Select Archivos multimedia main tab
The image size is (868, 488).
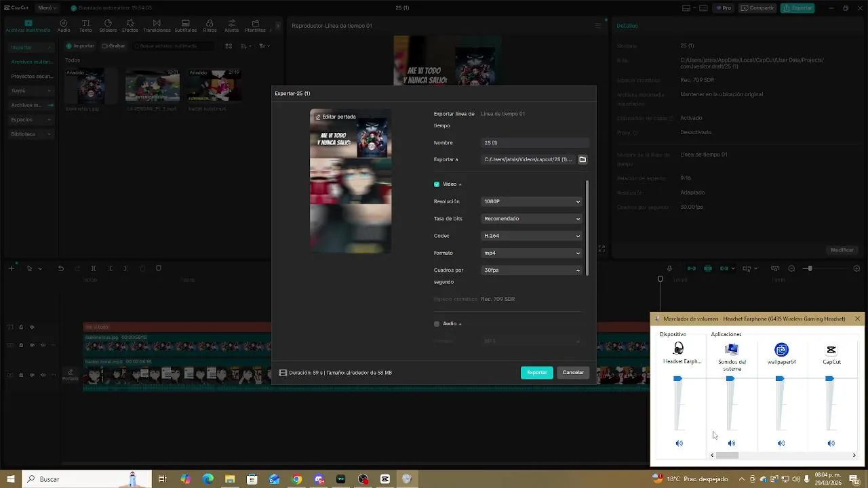(x=28, y=26)
